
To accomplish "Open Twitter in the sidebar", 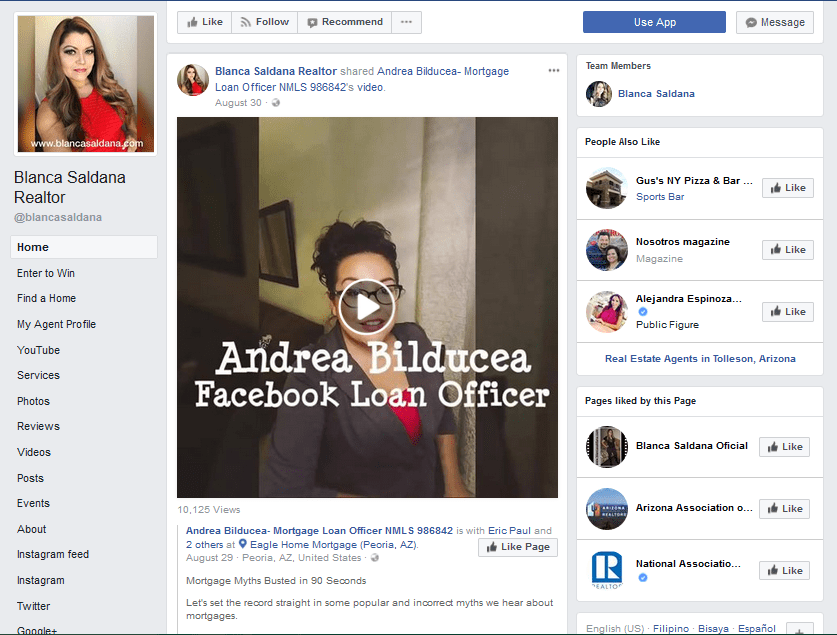I will click(x=33, y=606).
